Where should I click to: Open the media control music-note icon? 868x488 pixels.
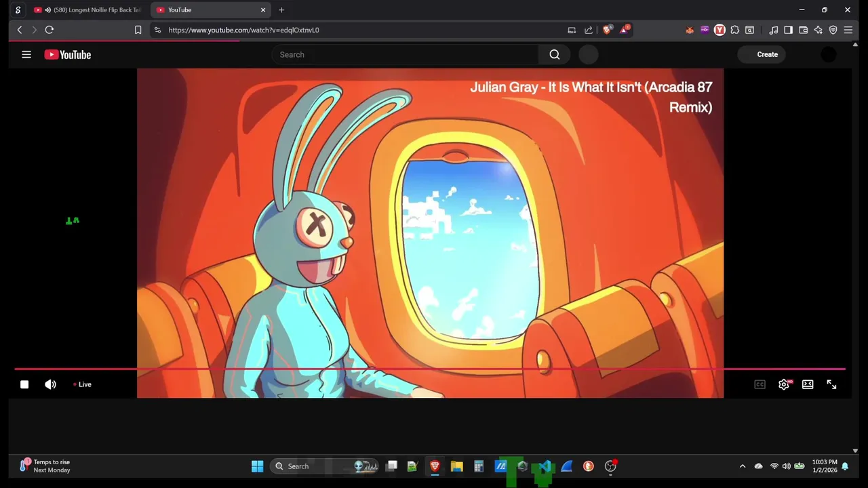(774, 30)
